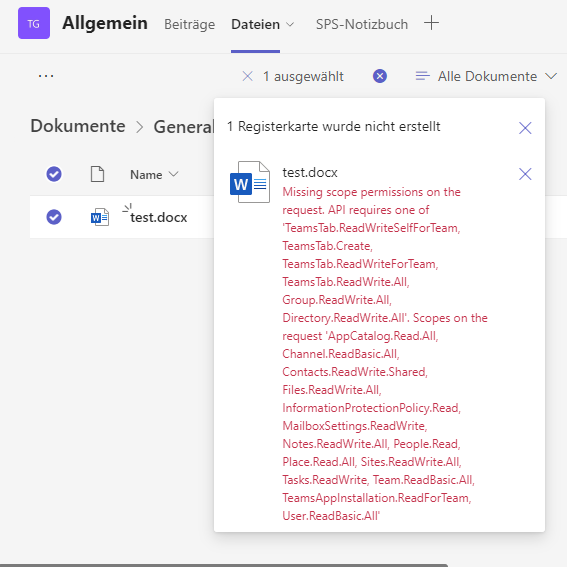Open the Alle Dokumente view dropdown
This screenshot has width=567, height=567.
486,77
